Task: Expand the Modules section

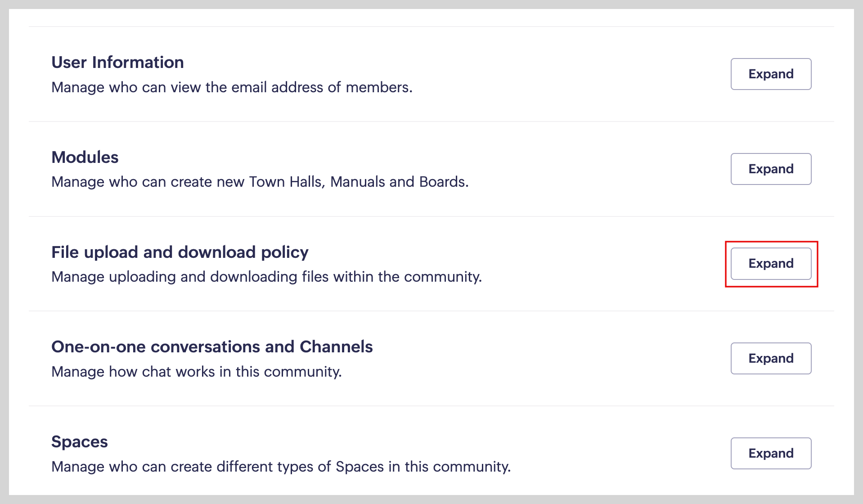Action: point(770,169)
